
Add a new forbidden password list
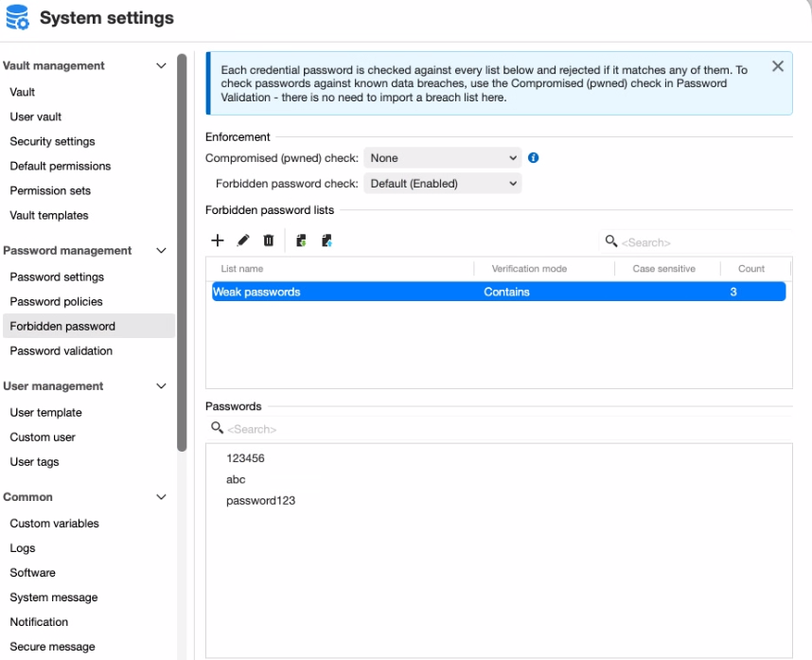(x=218, y=241)
